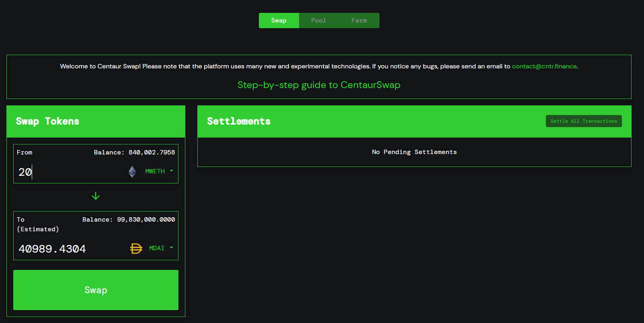Click the green swap-direction arrow icon
The height and width of the screenshot is (323, 644).
(96, 196)
